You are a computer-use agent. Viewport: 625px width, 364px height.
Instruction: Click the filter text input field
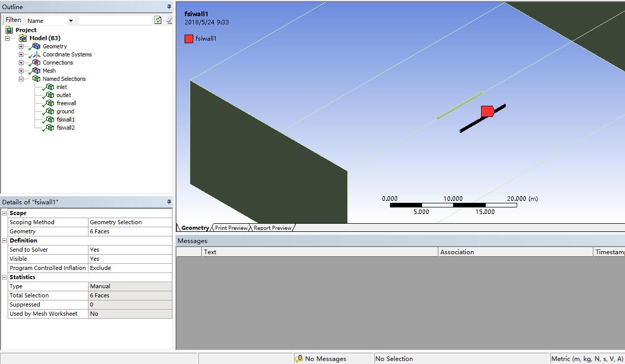[x=115, y=20]
